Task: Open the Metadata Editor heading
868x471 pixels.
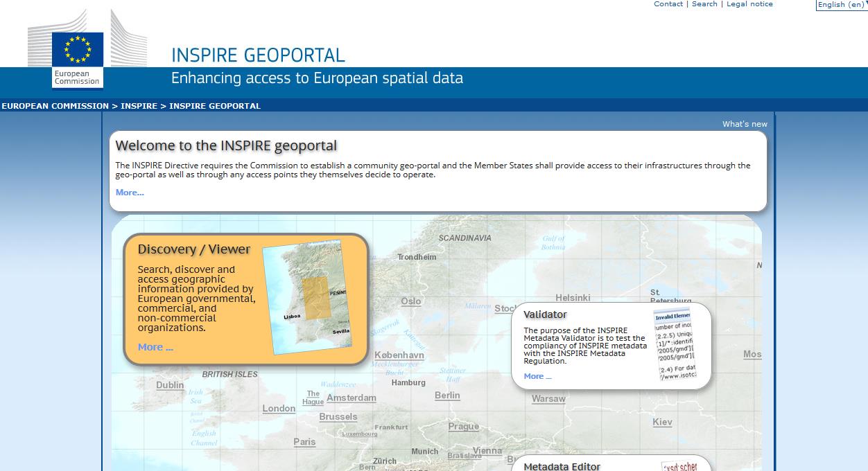Action: (562, 466)
